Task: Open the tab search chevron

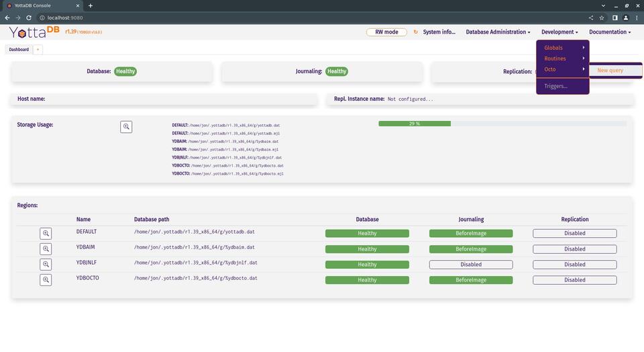Action: pos(603,6)
